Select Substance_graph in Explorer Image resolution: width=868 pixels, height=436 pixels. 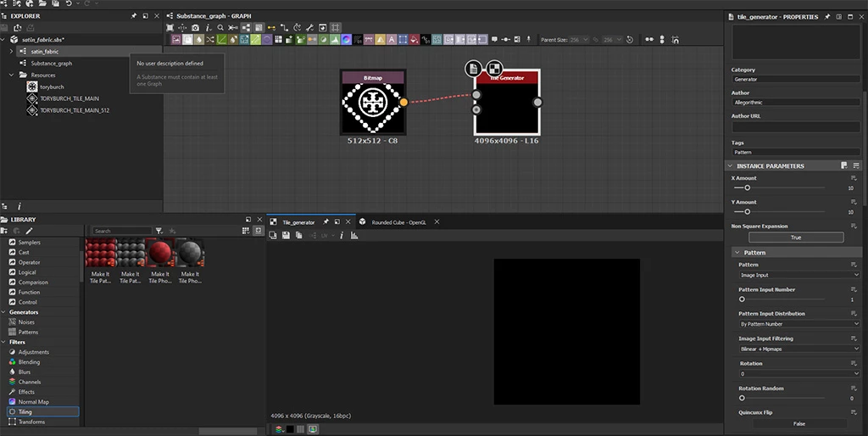pos(51,63)
